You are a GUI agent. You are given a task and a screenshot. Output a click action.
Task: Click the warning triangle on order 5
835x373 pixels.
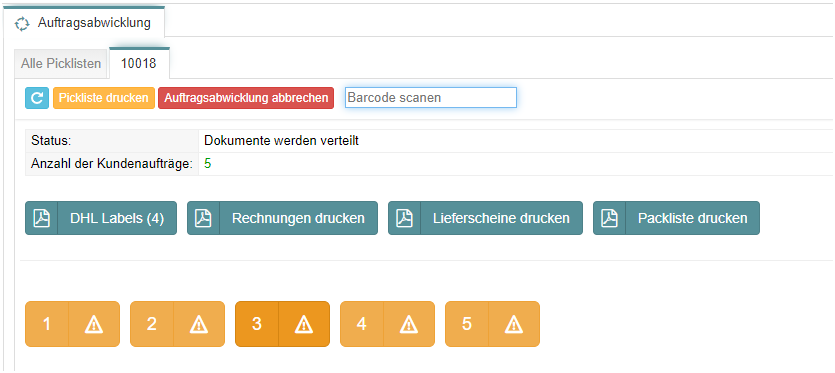click(514, 324)
